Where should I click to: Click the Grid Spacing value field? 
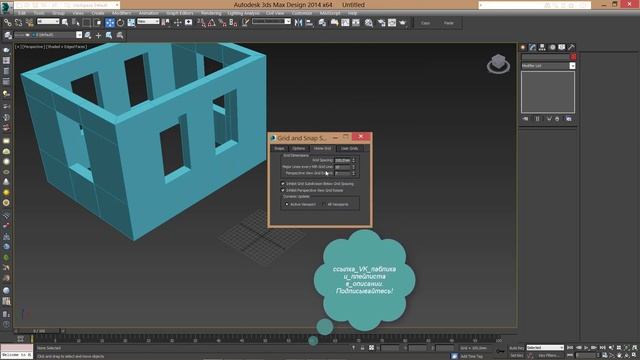[x=342, y=160]
